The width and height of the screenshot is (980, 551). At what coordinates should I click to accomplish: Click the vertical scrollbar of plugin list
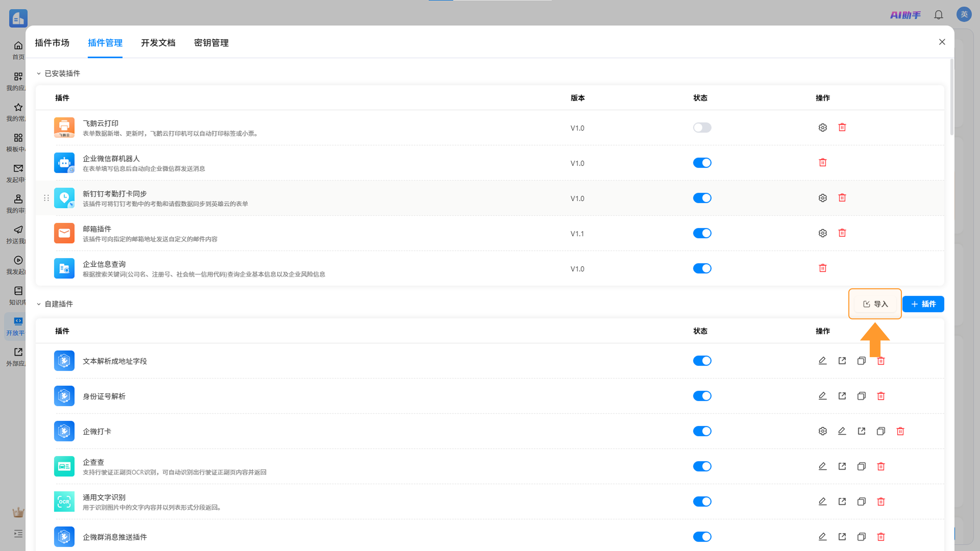[x=951, y=97]
